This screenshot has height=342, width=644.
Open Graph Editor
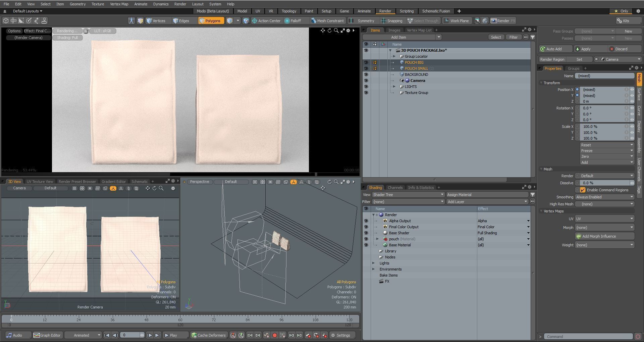coord(47,335)
